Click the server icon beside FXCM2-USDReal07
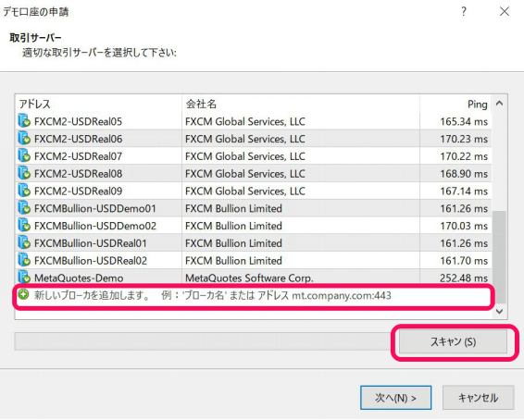This screenshot has width=524, height=420. pyautogui.click(x=24, y=155)
